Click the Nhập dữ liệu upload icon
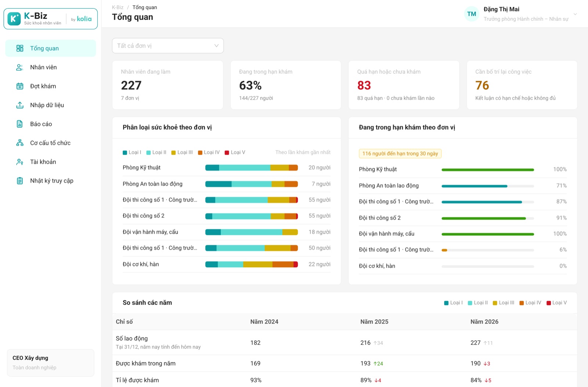588x387 pixels. click(x=20, y=105)
